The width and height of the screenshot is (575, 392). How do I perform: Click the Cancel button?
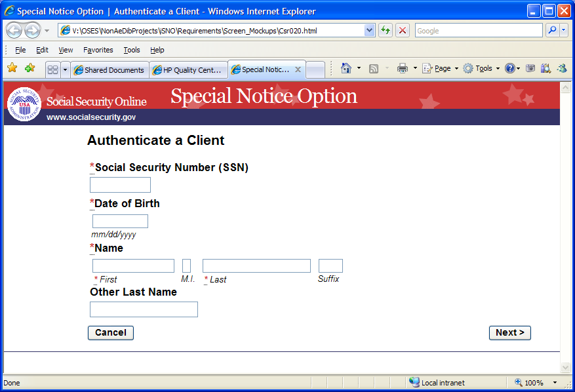click(111, 333)
